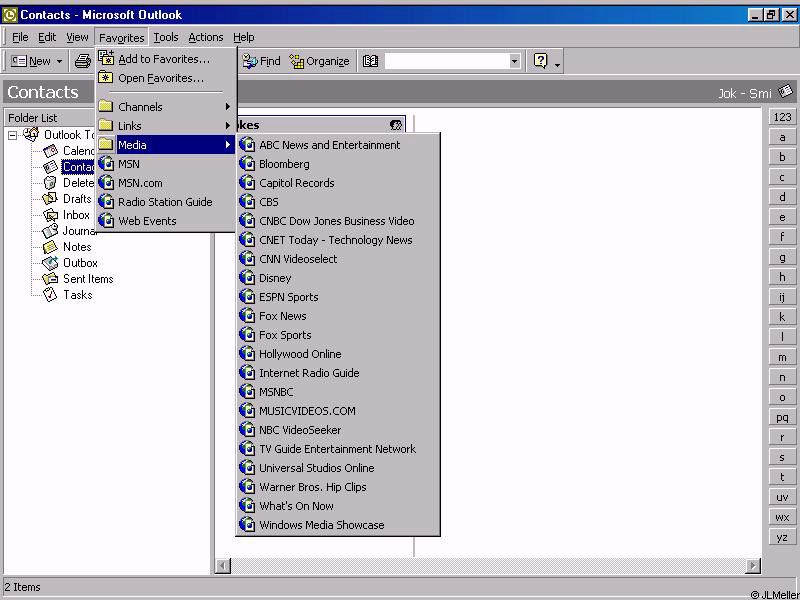This screenshot has width=800, height=600.
Task: Open the MSN favorite
Action: (x=166, y=164)
